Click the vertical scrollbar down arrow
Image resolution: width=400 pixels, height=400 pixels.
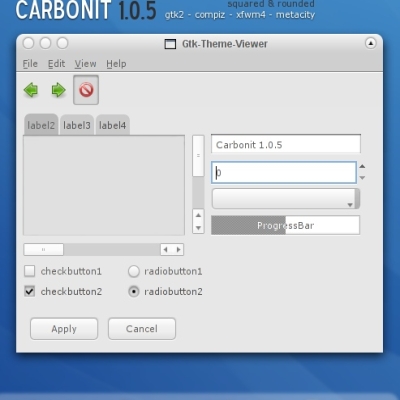pos(198,228)
